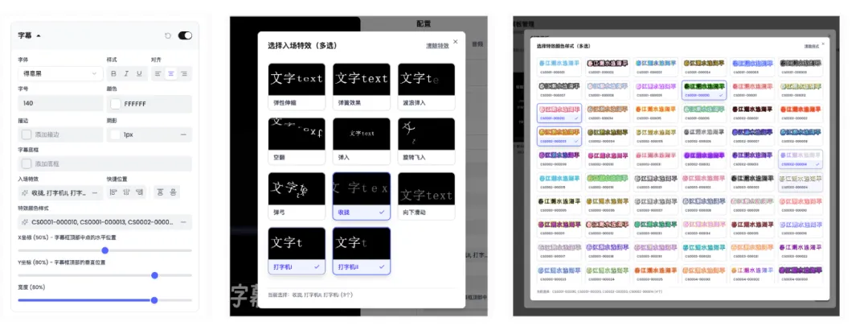Click 清除样式 in the color style dialog
The image size is (868, 326).
(x=811, y=47)
